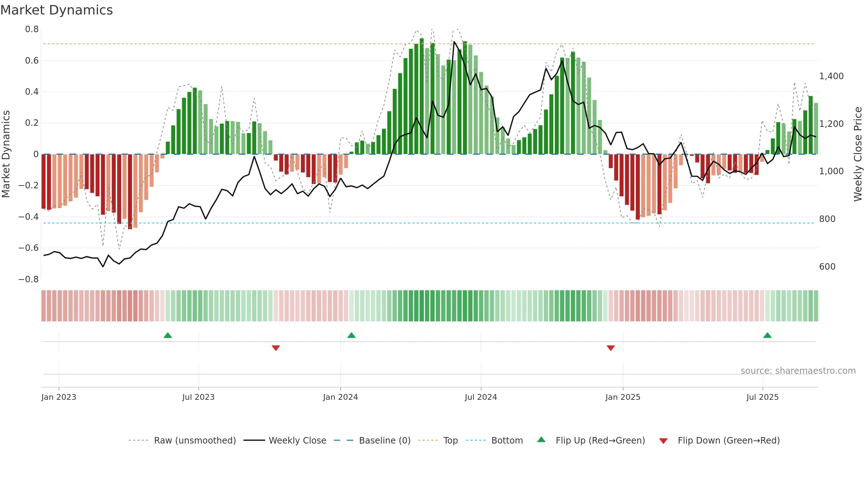This screenshot has width=868, height=488.
Task: Click the 1,400 right axis price label
Action: click(831, 76)
